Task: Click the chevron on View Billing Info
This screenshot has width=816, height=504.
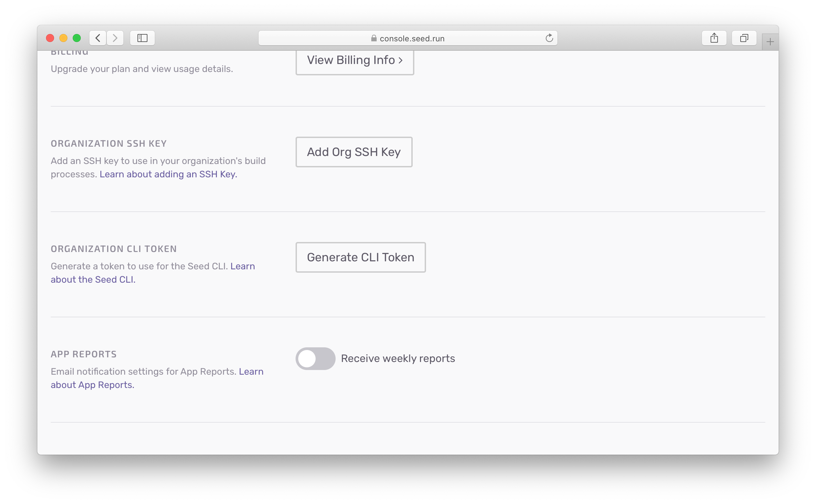Action: point(400,60)
